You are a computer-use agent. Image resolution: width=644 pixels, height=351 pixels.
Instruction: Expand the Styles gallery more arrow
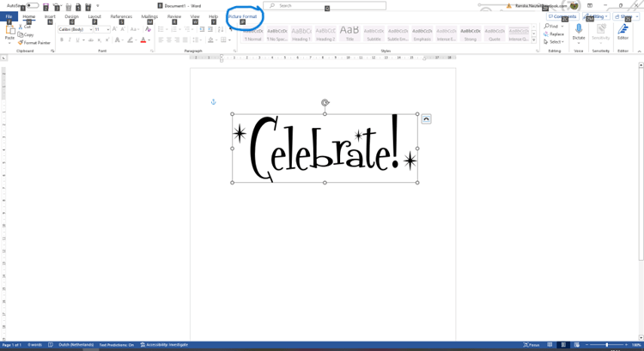[x=534, y=39]
